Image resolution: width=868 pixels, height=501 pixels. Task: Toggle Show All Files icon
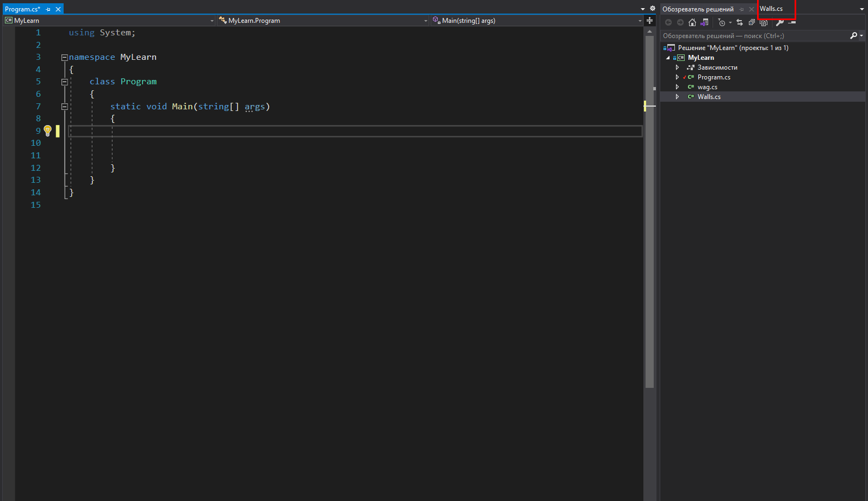[764, 23]
